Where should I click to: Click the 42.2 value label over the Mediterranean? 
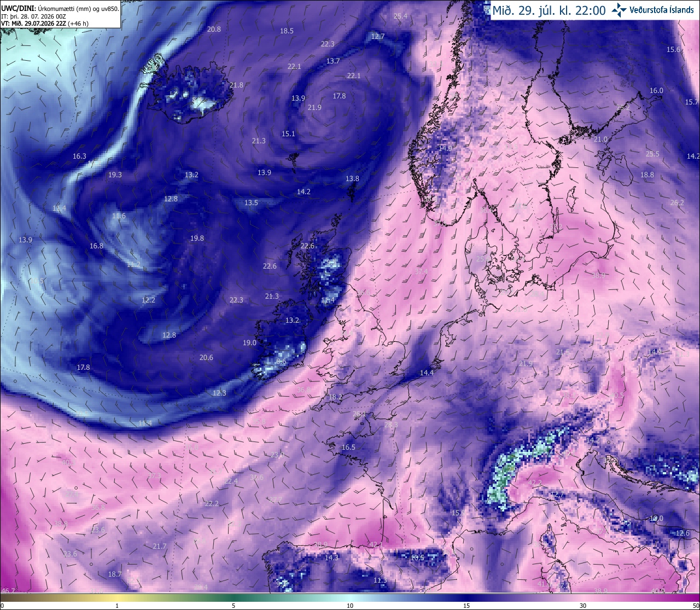535,483
